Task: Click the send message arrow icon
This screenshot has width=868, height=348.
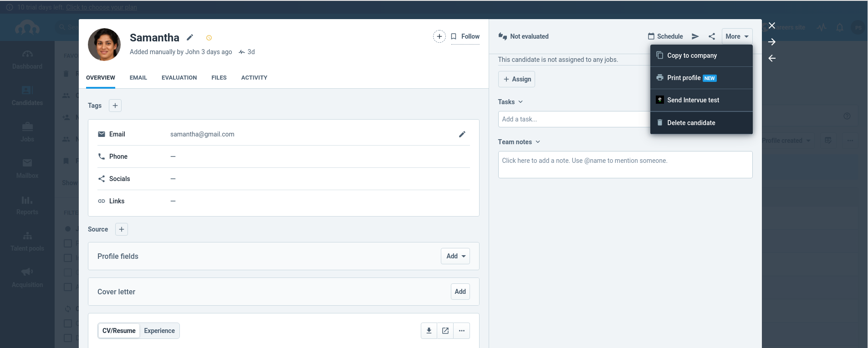Action: pyautogui.click(x=695, y=36)
